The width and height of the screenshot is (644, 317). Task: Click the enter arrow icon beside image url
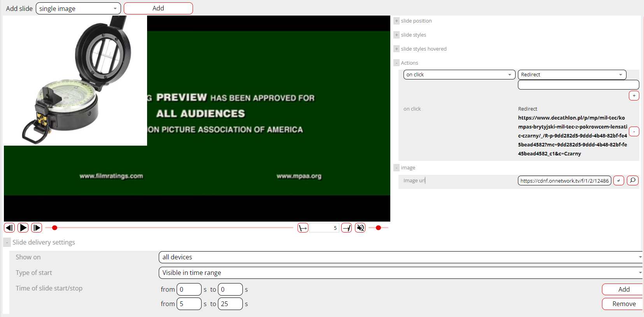pos(619,180)
